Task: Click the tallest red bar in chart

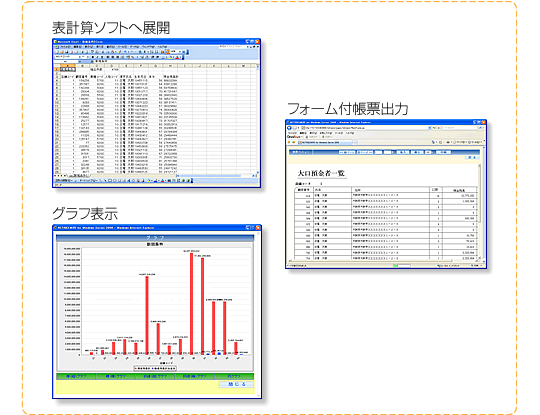Action: tap(191, 304)
